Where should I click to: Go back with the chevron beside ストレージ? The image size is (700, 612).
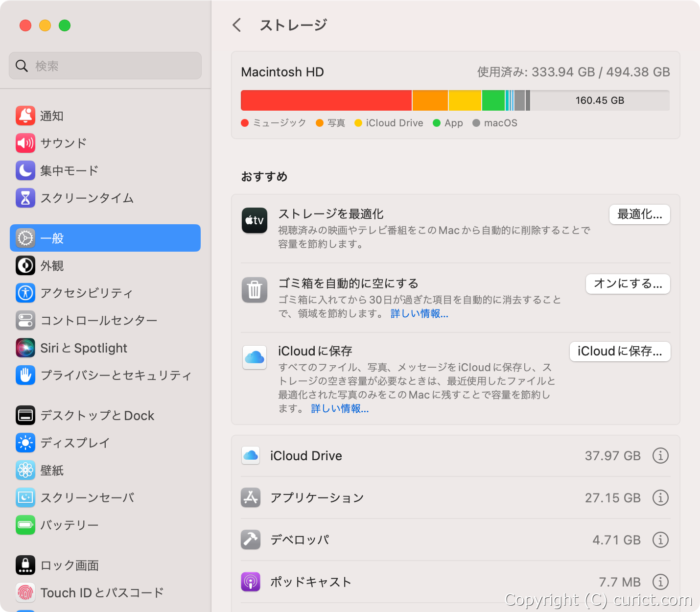point(237,25)
